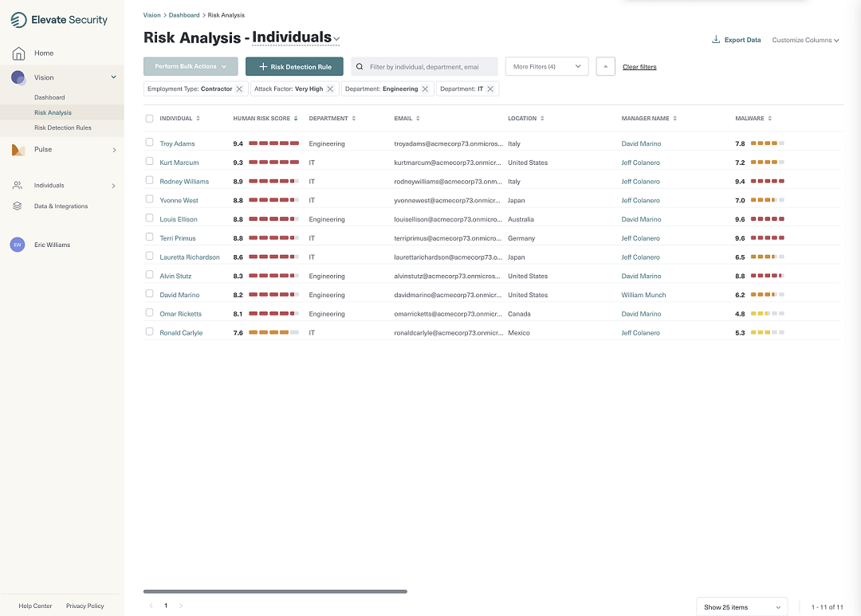The width and height of the screenshot is (861, 616).
Task: Click the search filter input field
Action: (431, 67)
